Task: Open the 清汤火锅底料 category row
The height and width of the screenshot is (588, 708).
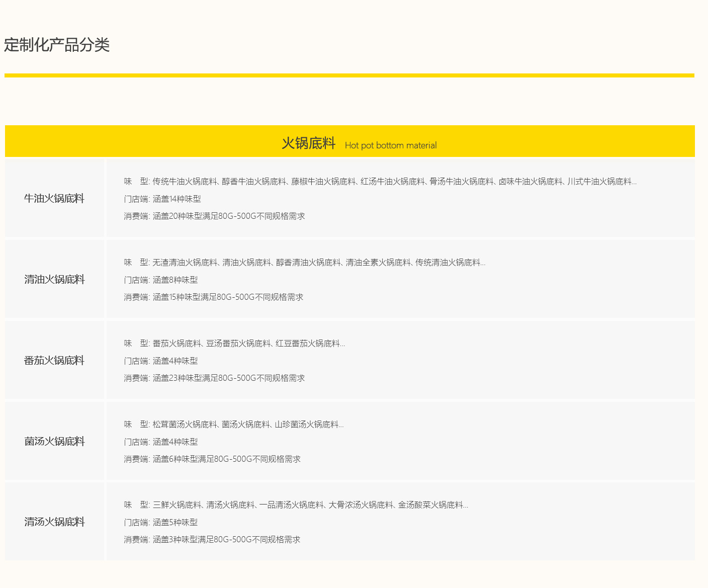Action: pos(54,522)
